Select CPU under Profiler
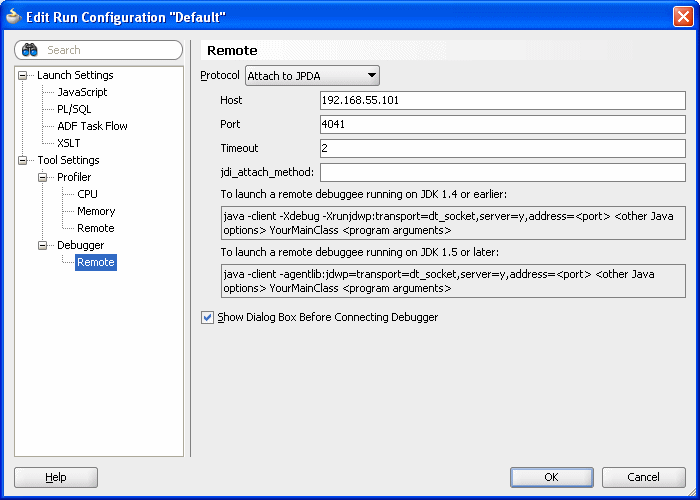The image size is (700, 500). click(x=87, y=194)
